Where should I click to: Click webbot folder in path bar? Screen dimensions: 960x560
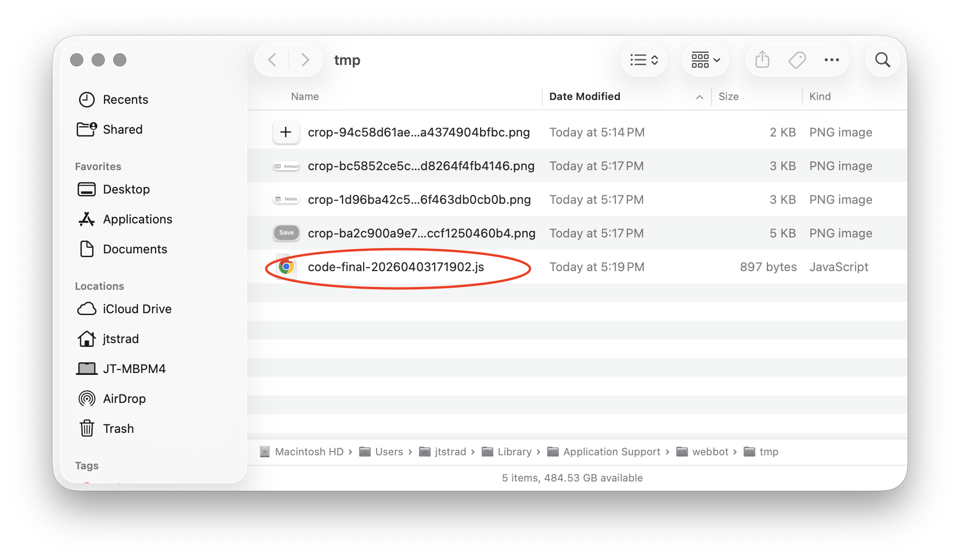(710, 452)
